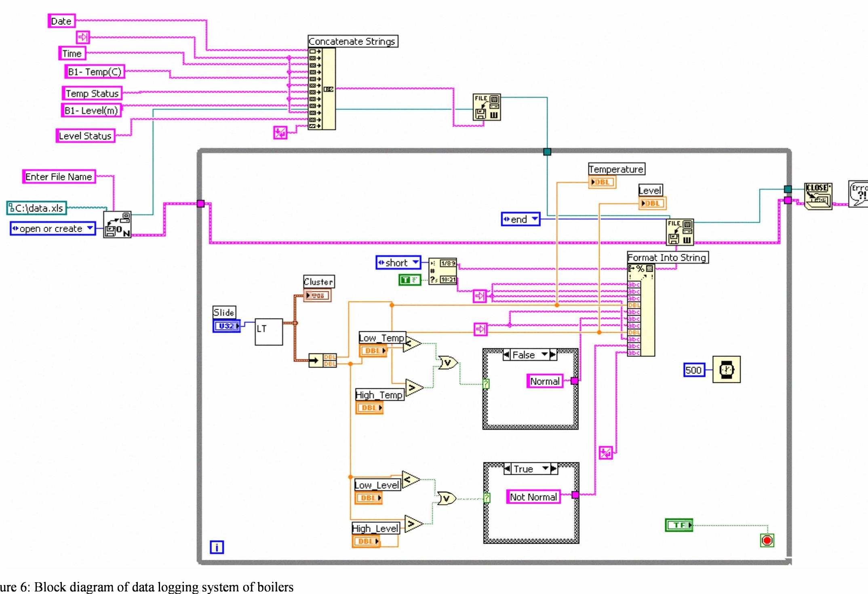Click the Write File node inside loop

click(680, 232)
